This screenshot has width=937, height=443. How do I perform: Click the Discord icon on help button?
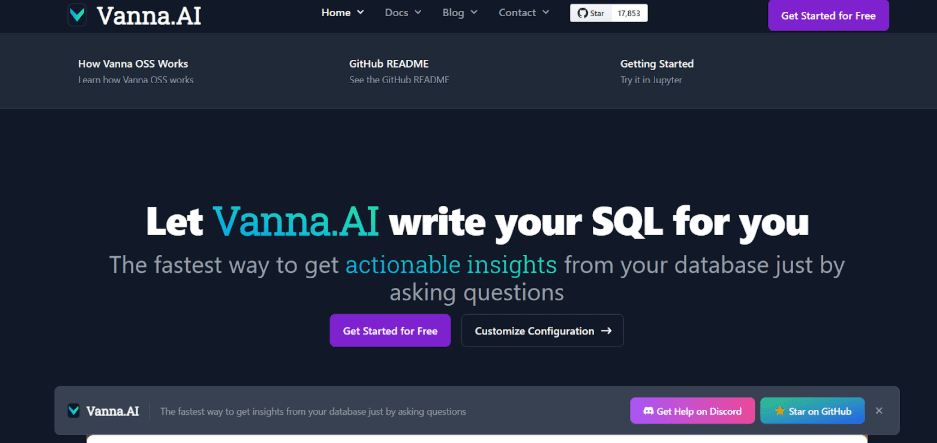(x=648, y=411)
